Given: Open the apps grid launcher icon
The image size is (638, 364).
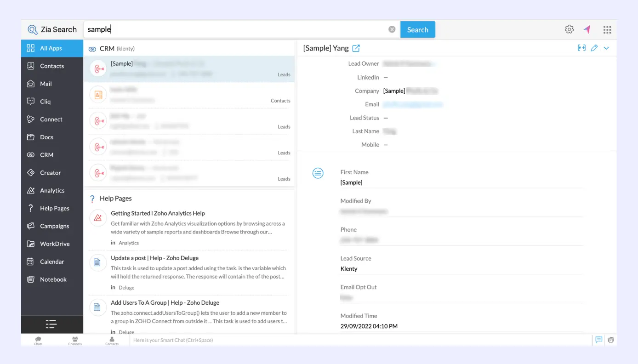Looking at the screenshot, I should pos(607,30).
